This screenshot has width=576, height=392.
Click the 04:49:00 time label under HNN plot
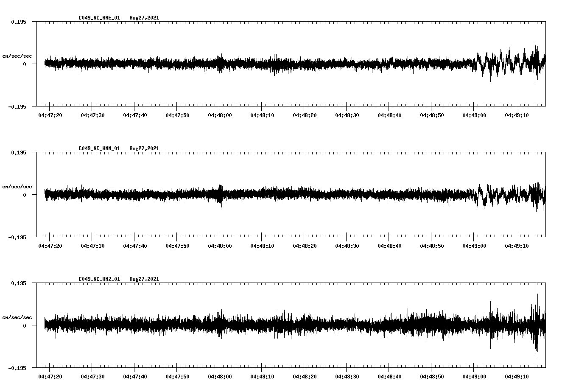coord(474,246)
